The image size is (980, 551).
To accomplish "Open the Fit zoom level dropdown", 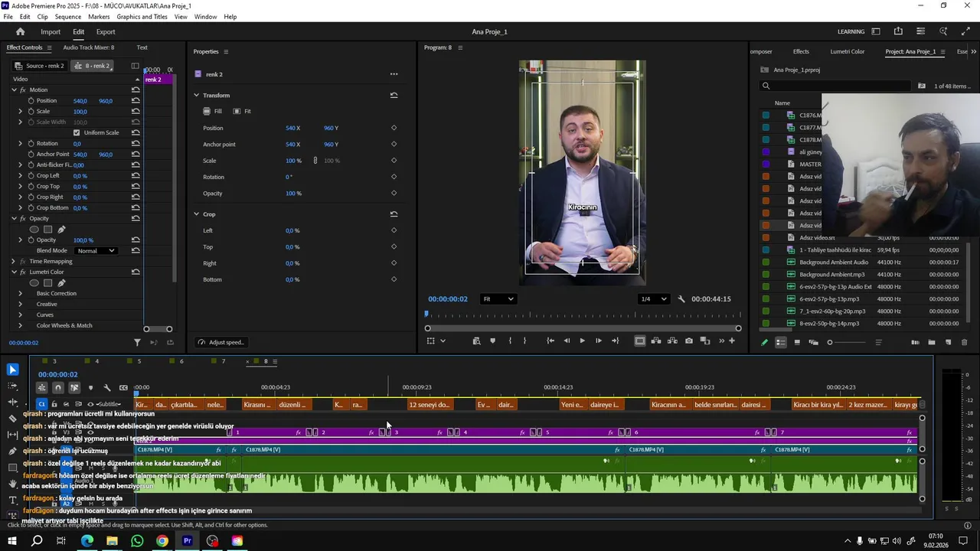I will (x=498, y=299).
